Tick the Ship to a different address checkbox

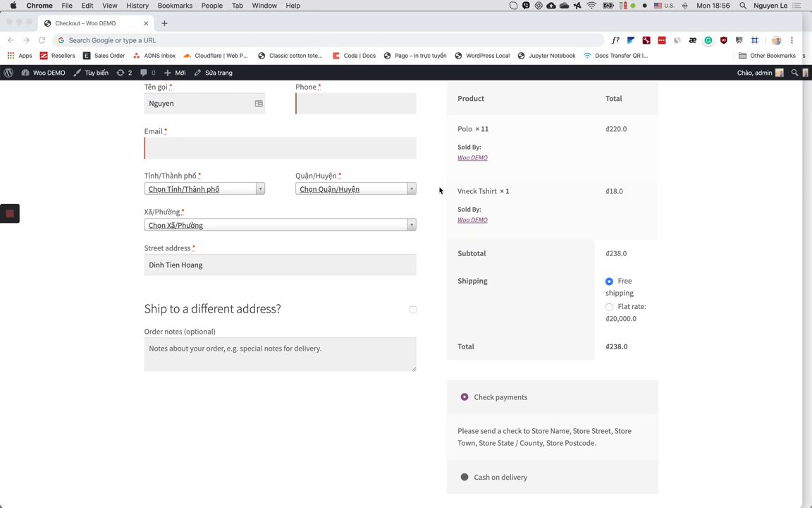click(413, 310)
